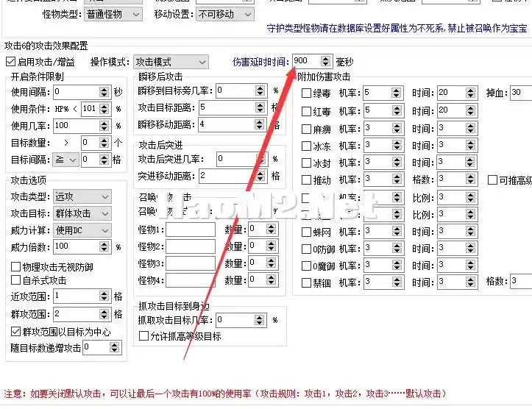Open 目标间隔 comparison operator dropdown
Screen dimensions: 532x409
click(65, 160)
